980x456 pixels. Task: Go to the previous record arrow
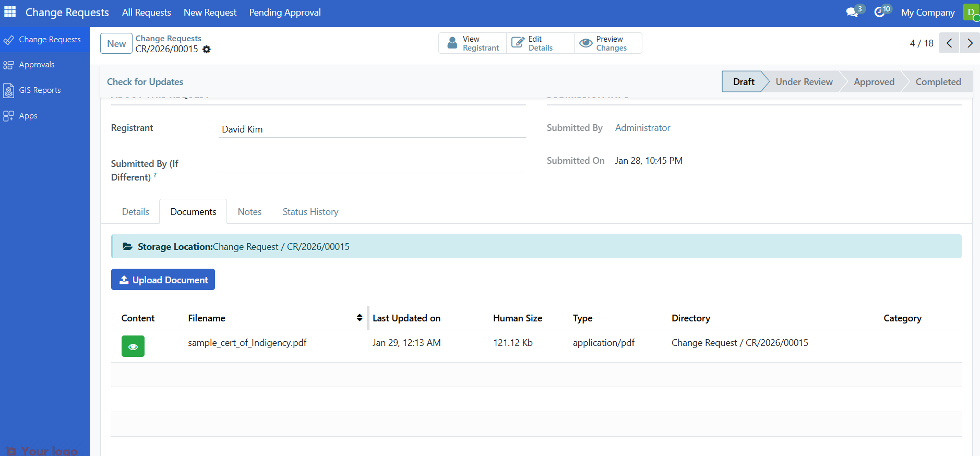(x=949, y=43)
